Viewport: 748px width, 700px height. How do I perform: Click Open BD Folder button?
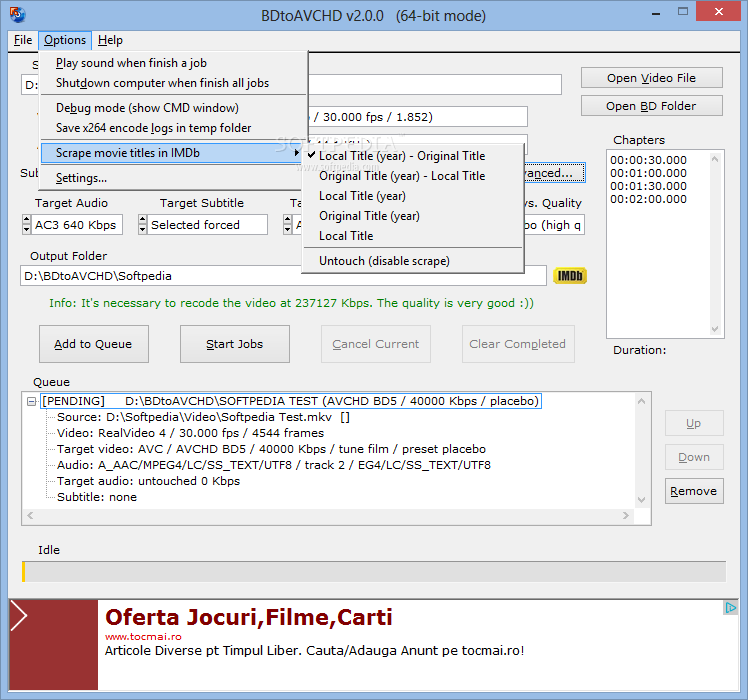(652, 106)
